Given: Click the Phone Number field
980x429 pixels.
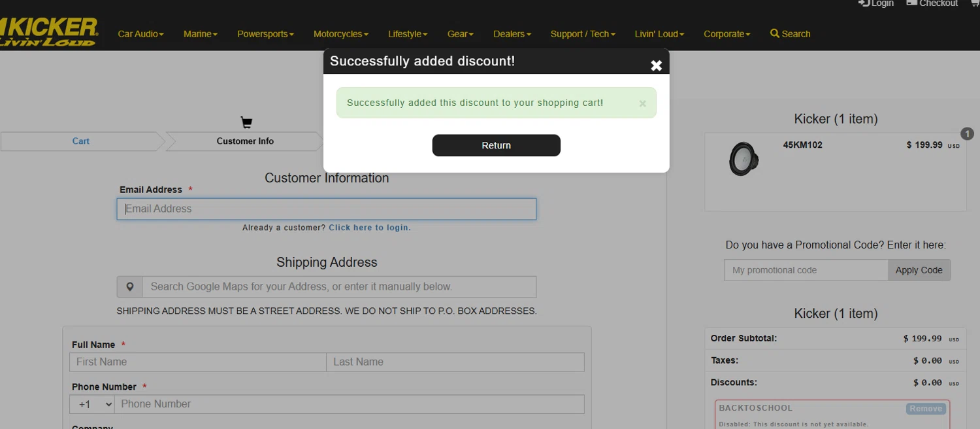Looking at the screenshot, I should click(x=349, y=404).
